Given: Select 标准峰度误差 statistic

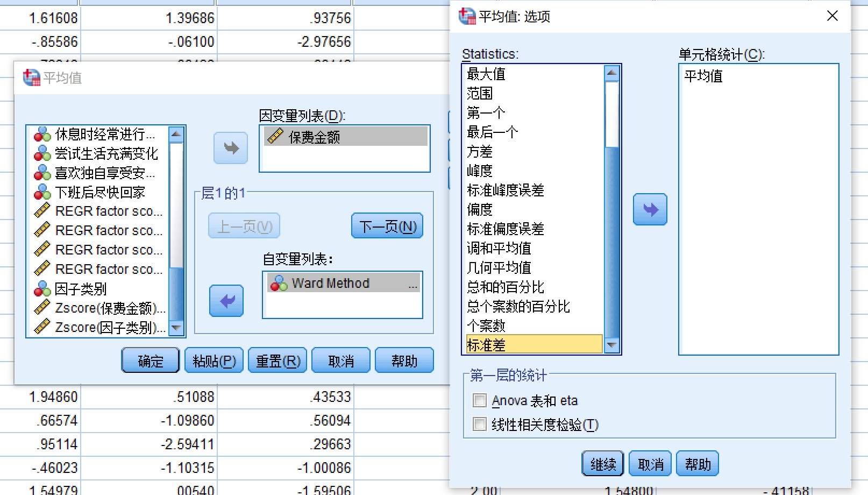Looking at the screenshot, I should [534, 190].
